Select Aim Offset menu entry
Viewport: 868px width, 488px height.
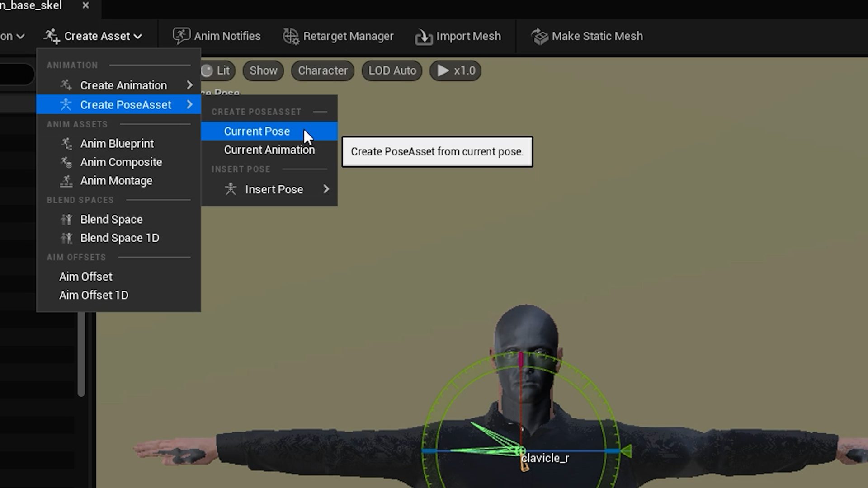(118, 277)
